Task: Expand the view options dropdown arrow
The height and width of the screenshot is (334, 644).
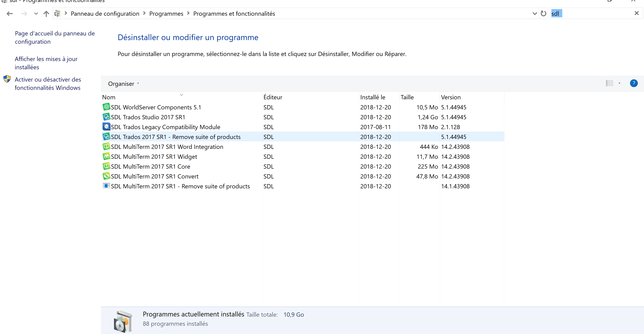Action: coord(620,83)
